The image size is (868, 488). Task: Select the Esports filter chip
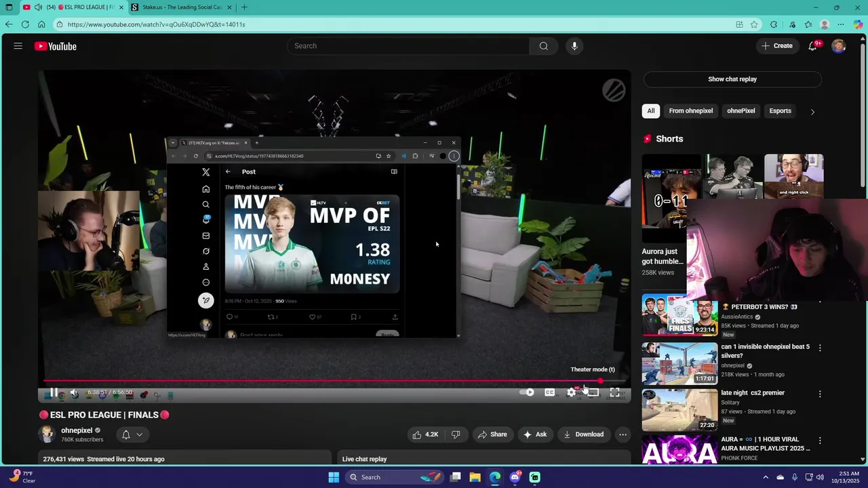(780, 111)
